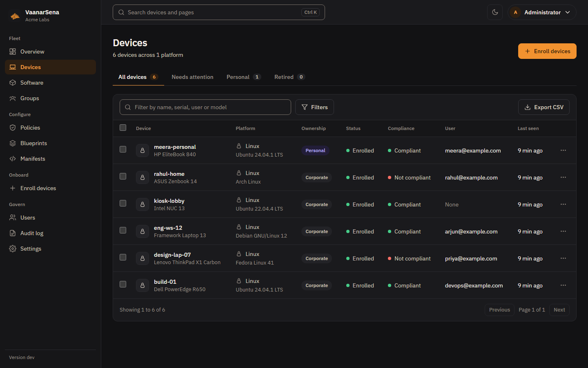
Task: Export the device list as CSV
Action: pos(544,107)
